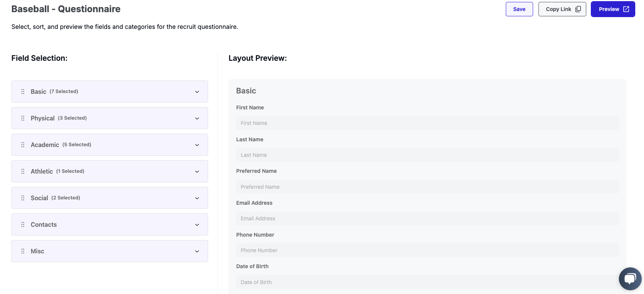
Task: Expand the Physical fields section
Action: 197,118
